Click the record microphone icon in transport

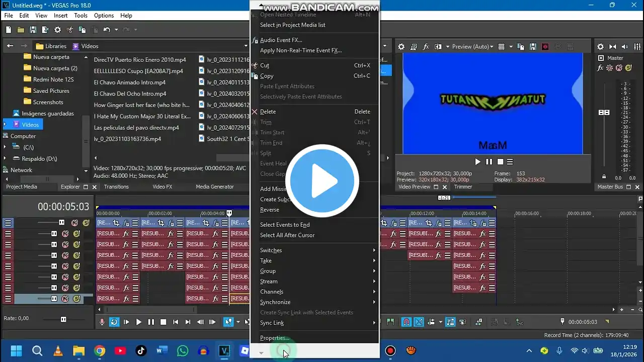click(x=102, y=322)
